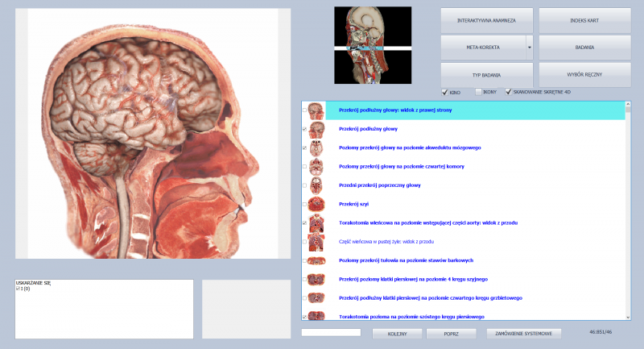Click the 'akweduktu mózgowego' horizontal section icon

click(x=316, y=148)
